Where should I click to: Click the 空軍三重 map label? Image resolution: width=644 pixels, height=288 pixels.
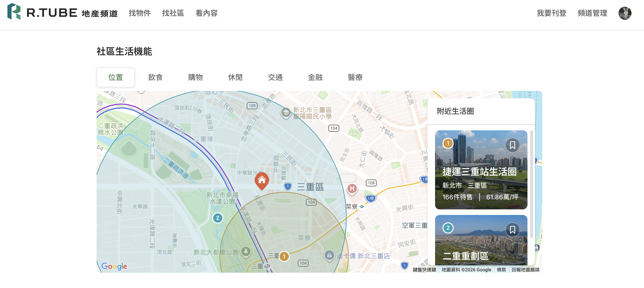(x=414, y=225)
